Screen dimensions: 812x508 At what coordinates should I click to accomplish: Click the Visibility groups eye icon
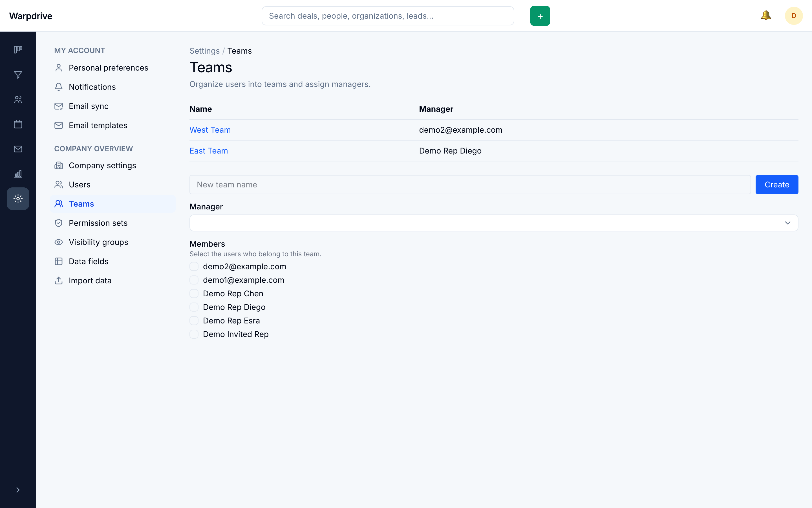pos(59,242)
